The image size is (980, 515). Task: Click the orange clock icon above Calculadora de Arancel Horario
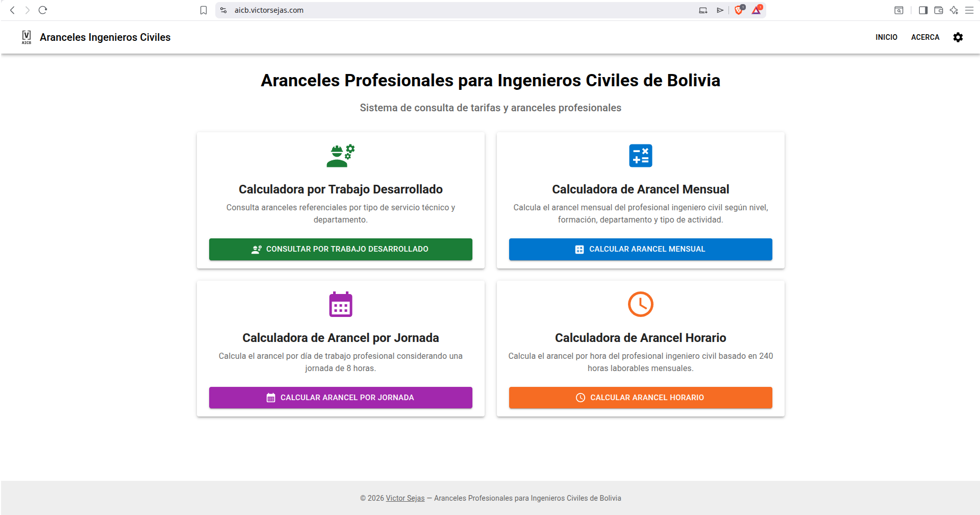point(640,304)
